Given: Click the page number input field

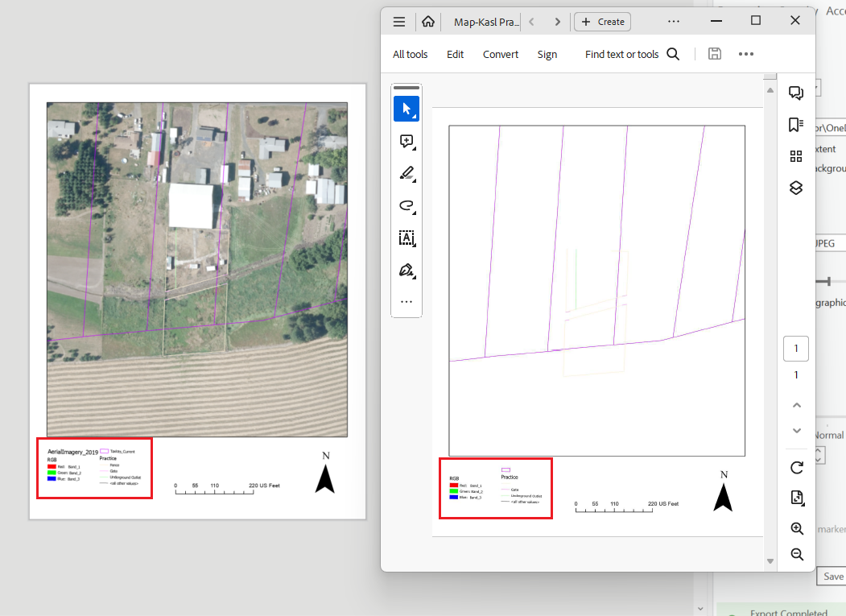Looking at the screenshot, I should [x=796, y=348].
